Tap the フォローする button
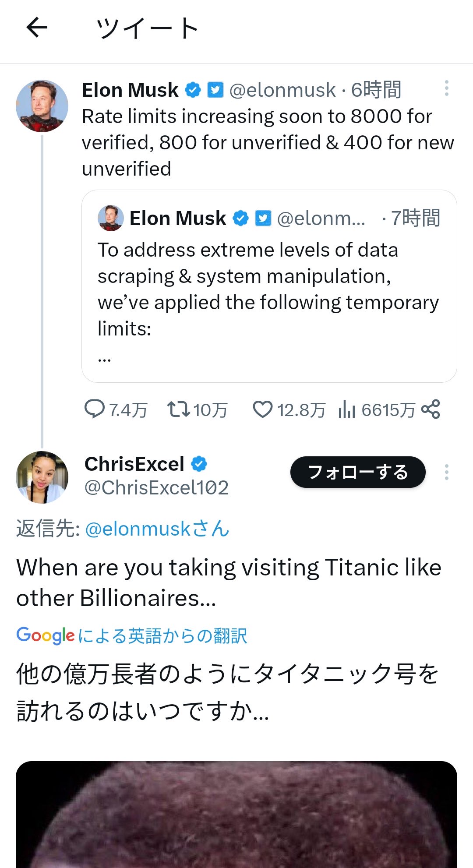This screenshot has height=868, width=473. click(358, 472)
